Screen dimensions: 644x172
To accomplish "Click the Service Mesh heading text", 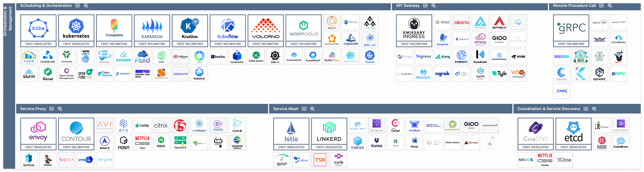I will coord(286,109).
